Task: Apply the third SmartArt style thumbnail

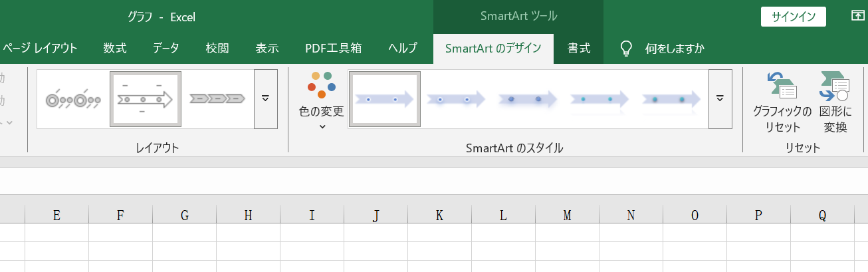Action: (528, 99)
